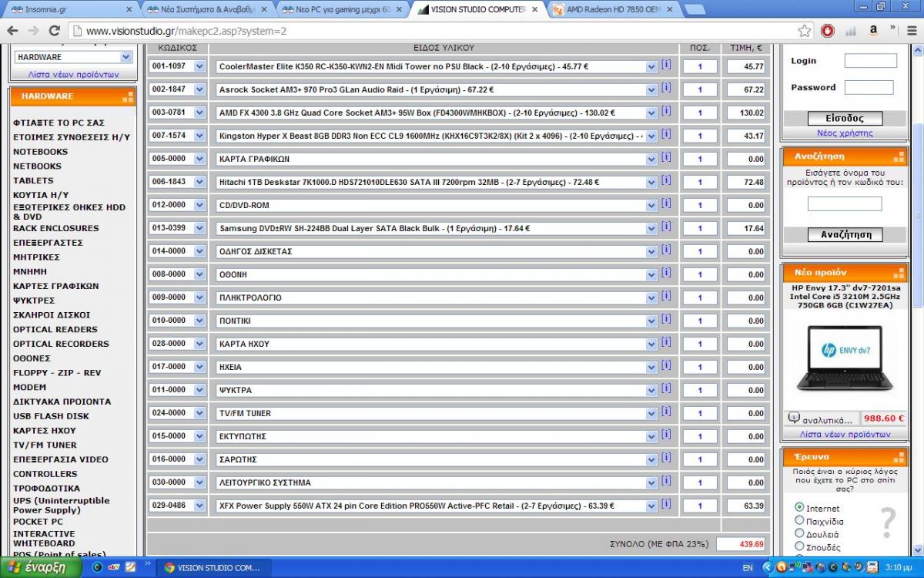Open info [i] for ΛΕΙΤΟΥΡΓΙΚΟ ΣΥΣΤΗΜΑ row
The image size is (924, 578).
coord(666,481)
